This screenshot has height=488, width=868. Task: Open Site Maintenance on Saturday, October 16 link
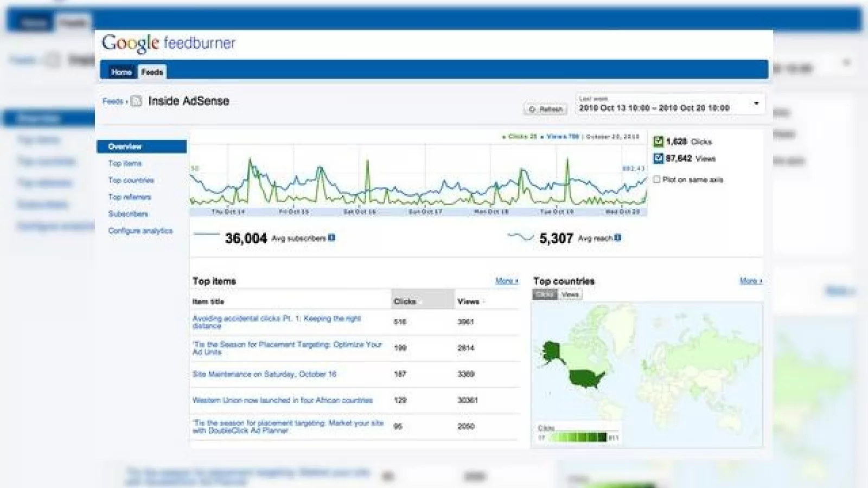click(x=264, y=374)
